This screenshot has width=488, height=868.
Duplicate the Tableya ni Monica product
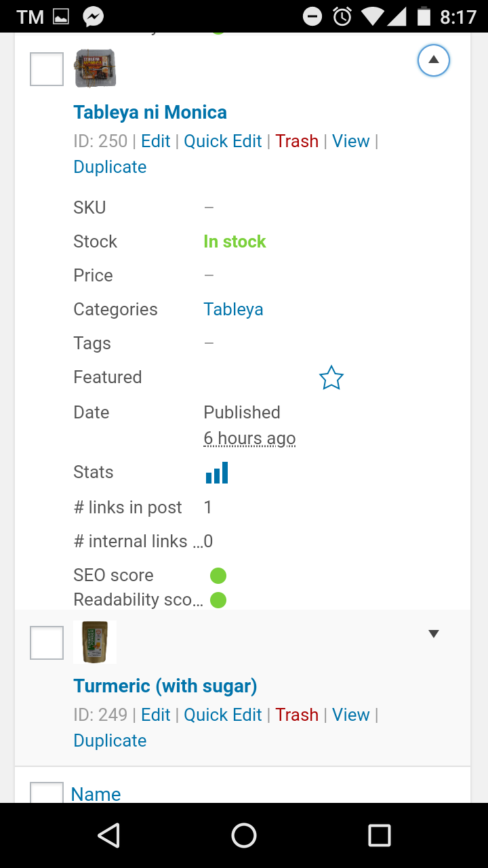click(110, 167)
